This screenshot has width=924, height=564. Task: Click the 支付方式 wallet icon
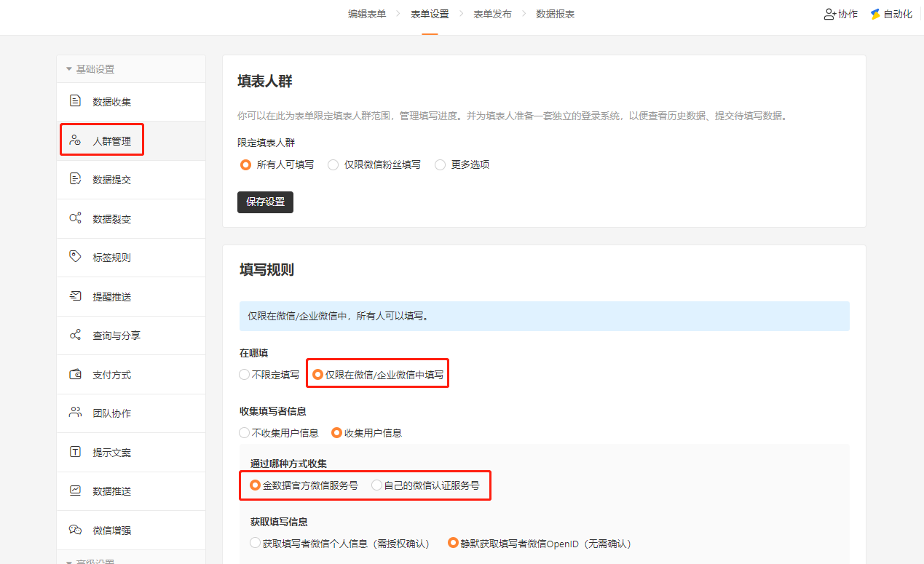pos(75,374)
